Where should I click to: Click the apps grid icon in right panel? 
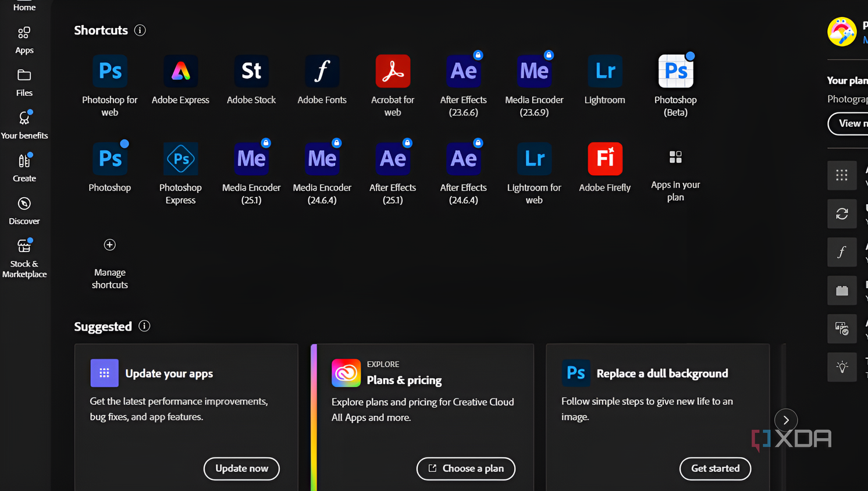click(842, 175)
